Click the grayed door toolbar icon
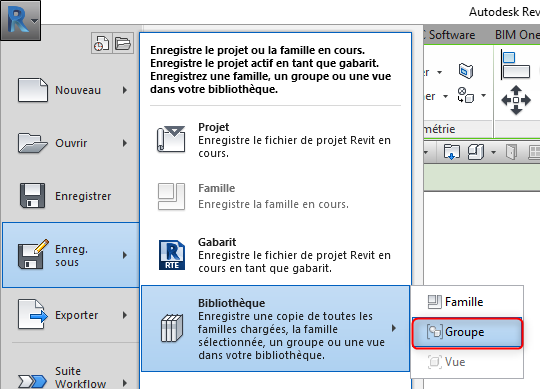This screenshot has height=389, width=540. click(x=511, y=152)
